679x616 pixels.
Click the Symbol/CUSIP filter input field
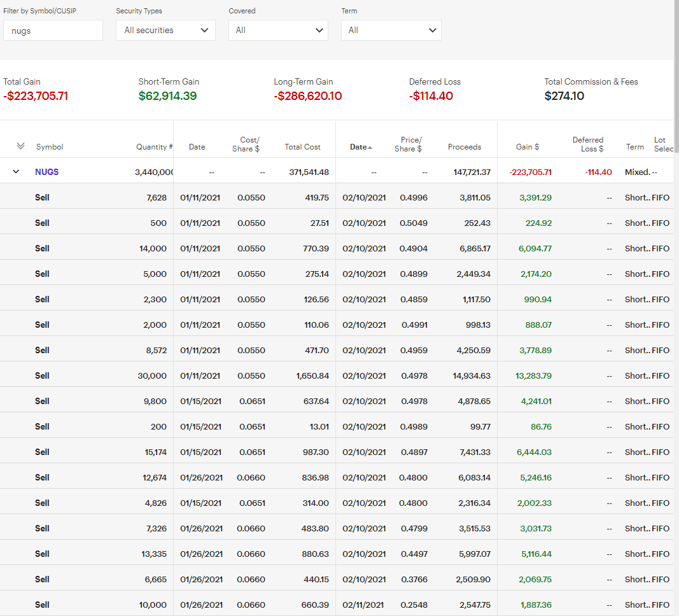tap(53, 30)
